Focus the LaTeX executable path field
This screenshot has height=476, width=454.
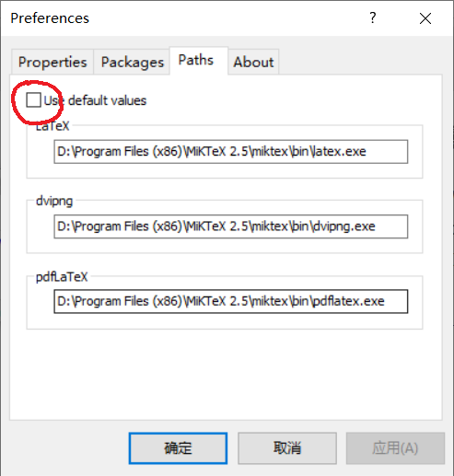pos(231,152)
